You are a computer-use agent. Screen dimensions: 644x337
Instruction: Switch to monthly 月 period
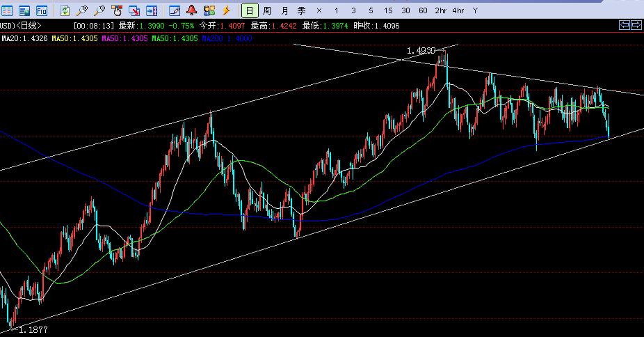pyautogui.click(x=284, y=10)
